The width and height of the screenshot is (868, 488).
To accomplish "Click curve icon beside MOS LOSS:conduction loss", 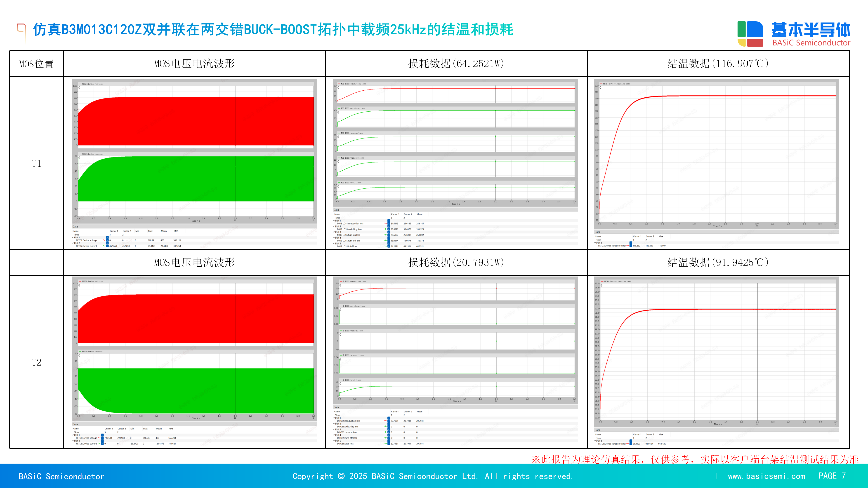I will tap(385, 223).
